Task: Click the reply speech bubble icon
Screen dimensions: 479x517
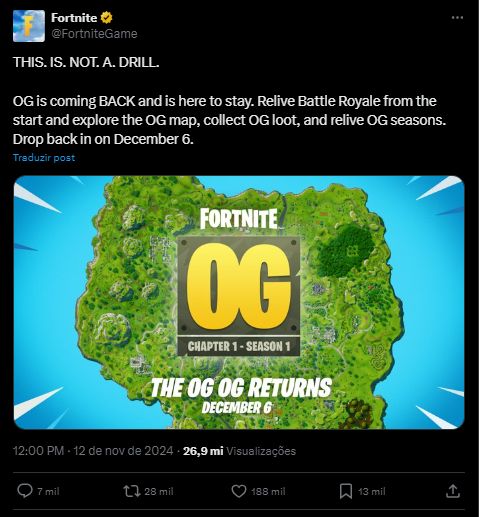Action: (x=25, y=491)
